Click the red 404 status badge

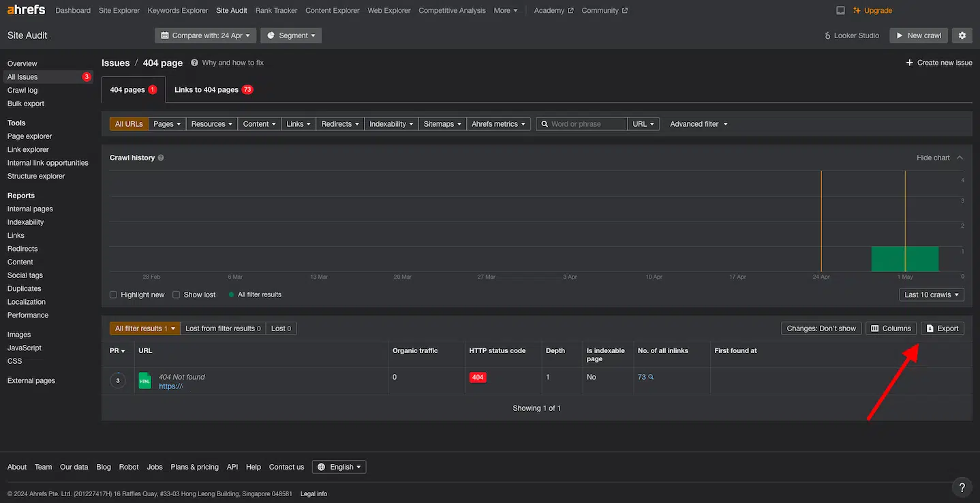point(478,377)
